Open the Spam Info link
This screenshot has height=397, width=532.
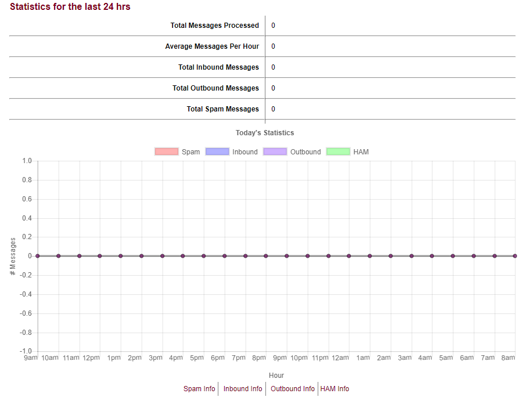tap(199, 389)
